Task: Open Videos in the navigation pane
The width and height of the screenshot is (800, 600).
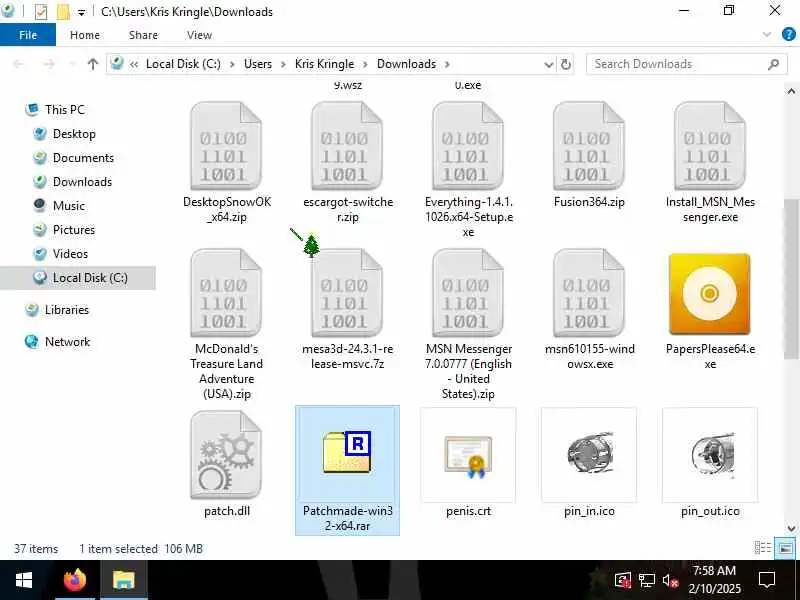Action: pyautogui.click(x=70, y=254)
